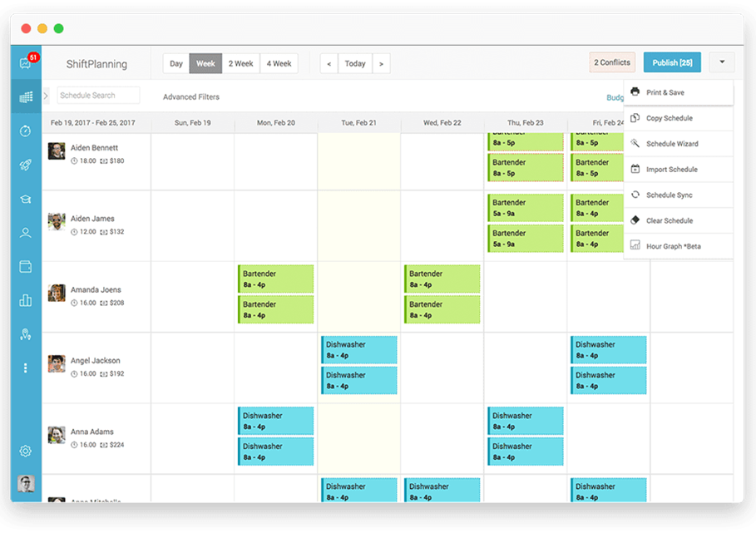Select Amanda Joens' Monday Bartender shift block
This screenshot has width=756, height=533.
[275, 279]
